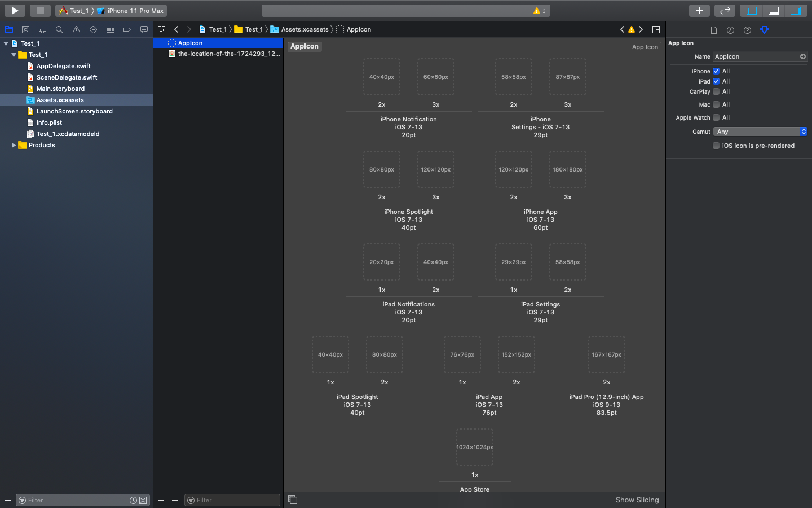Open the Debug navigator
The height and width of the screenshot is (508, 812).
coord(110,29)
